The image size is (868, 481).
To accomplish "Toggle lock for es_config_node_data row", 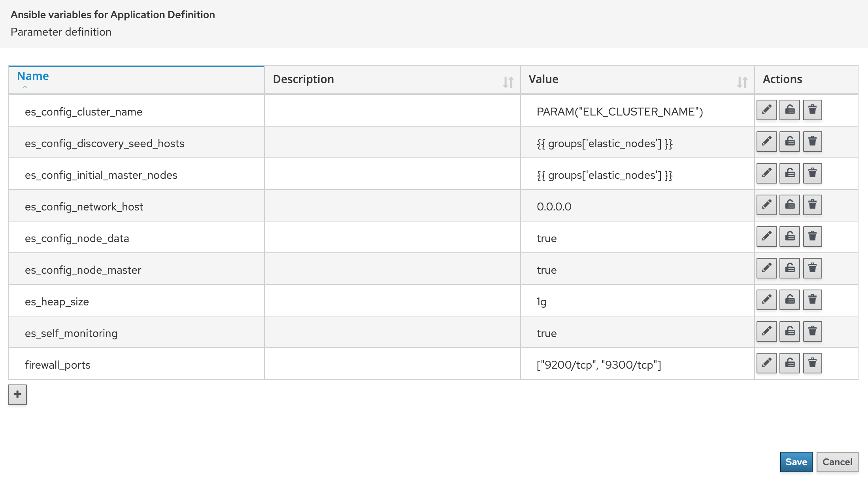I will (789, 237).
